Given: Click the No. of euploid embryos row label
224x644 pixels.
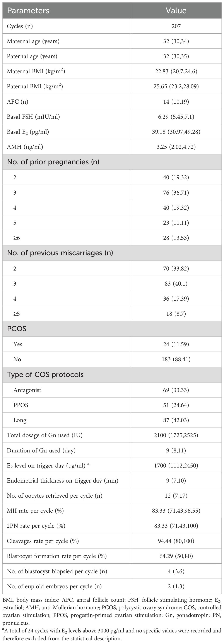Looking at the screenshot, I should [x=54, y=586].
